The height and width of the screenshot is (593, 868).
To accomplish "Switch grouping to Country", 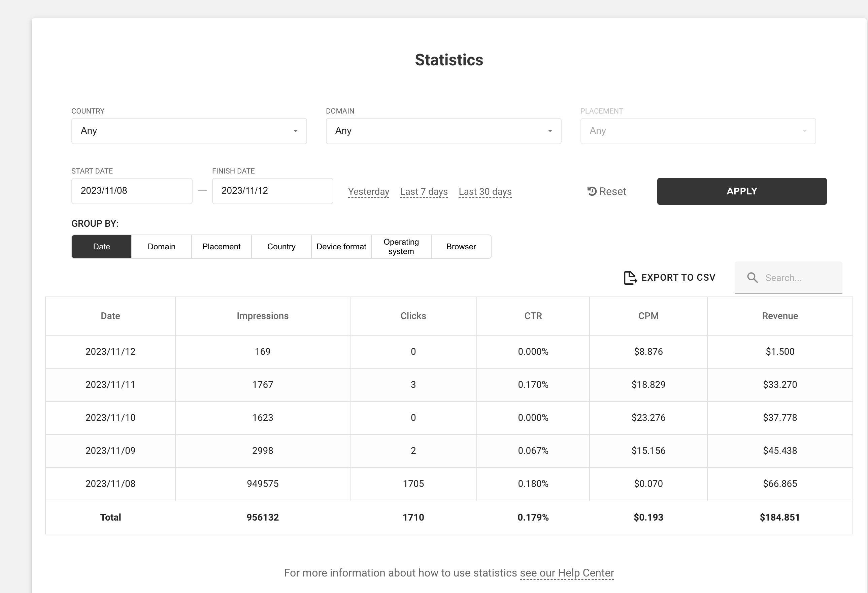I will pos(281,247).
